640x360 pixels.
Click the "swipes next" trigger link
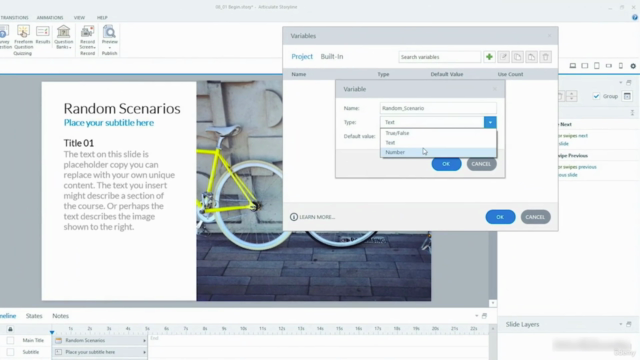pos(575,136)
